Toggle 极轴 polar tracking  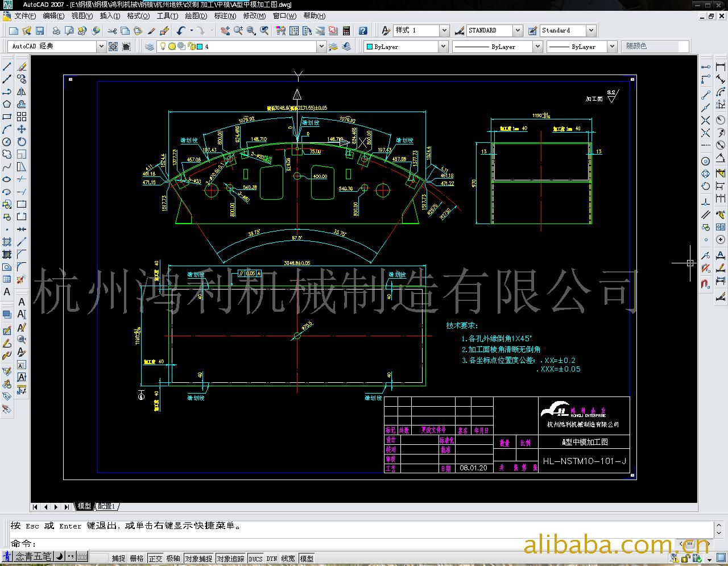pyautogui.click(x=173, y=559)
